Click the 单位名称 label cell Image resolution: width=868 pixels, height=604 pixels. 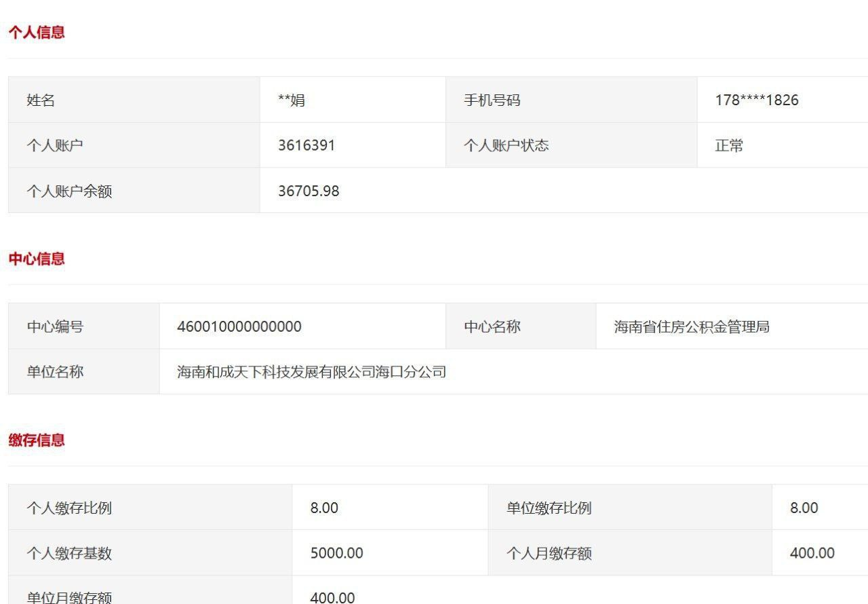point(55,372)
